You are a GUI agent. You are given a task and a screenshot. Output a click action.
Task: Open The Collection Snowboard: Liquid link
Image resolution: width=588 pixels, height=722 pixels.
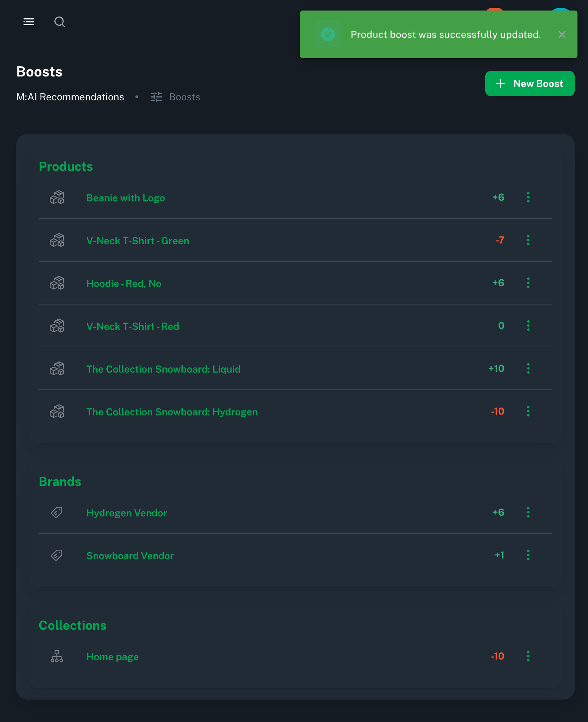pyautogui.click(x=163, y=369)
